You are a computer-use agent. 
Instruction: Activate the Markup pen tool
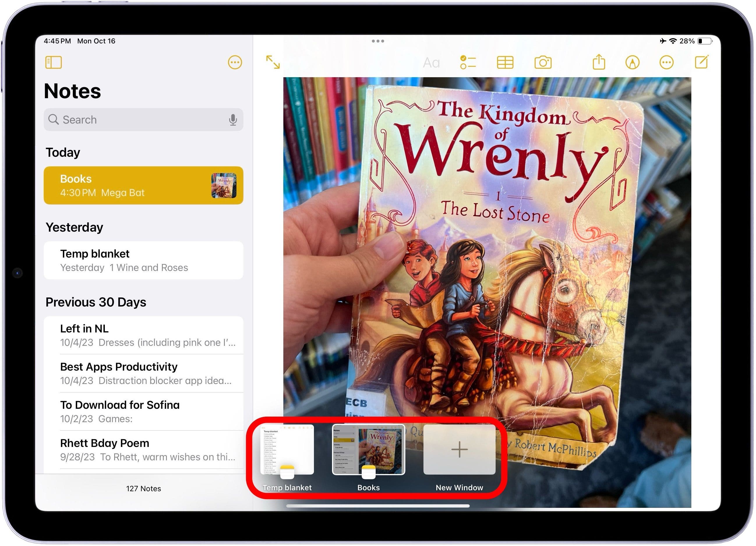632,62
